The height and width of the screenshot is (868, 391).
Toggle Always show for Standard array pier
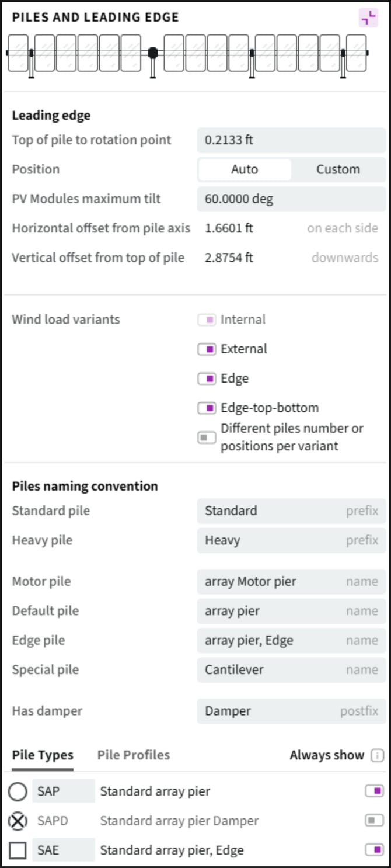tap(374, 791)
